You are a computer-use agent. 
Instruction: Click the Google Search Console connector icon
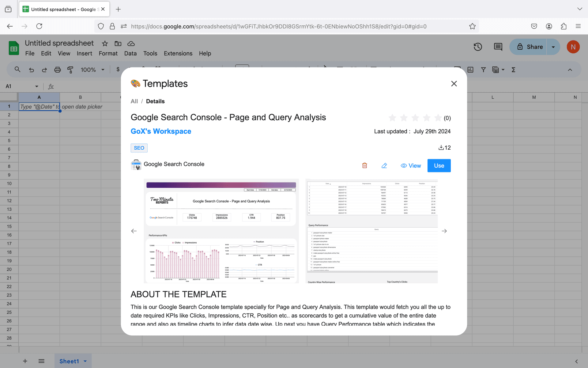tap(136, 164)
